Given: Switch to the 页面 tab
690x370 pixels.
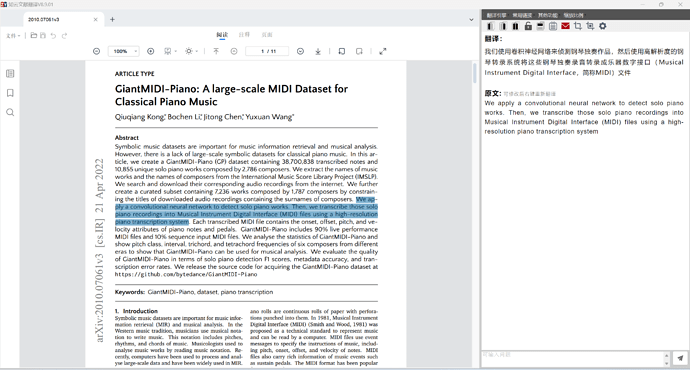Looking at the screenshot, I should [267, 35].
